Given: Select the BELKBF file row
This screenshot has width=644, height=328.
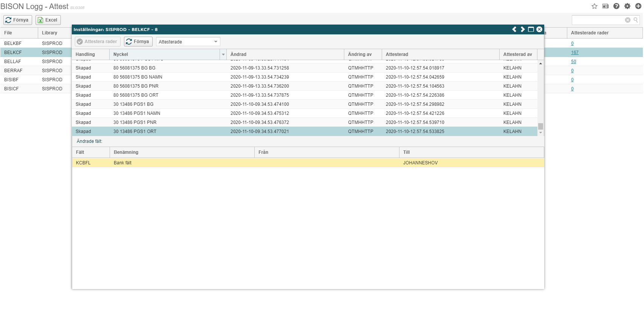Looking at the screenshot, I should coord(36,43).
